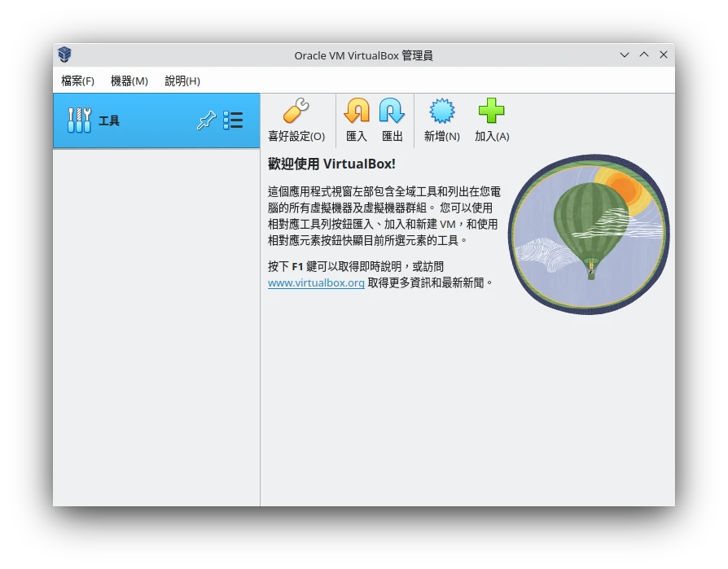
Task: Close the VirtualBox Manager window
Action: pyautogui.click(x=664, y=55)
